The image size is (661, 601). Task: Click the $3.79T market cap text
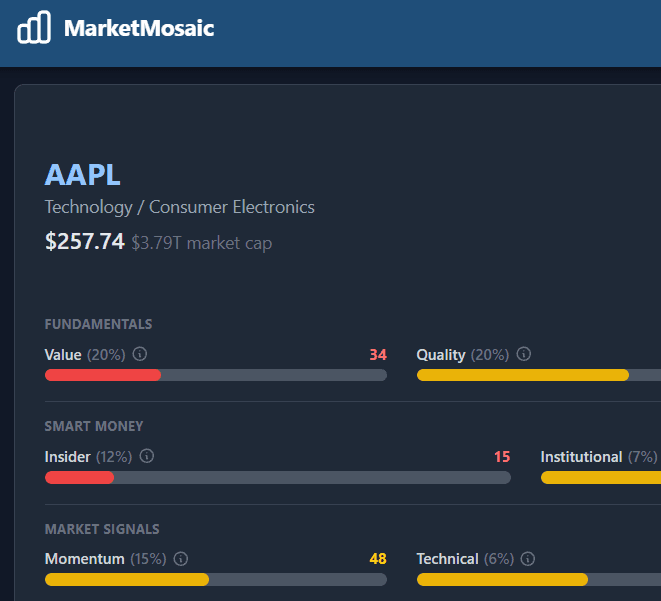[202, 243]
